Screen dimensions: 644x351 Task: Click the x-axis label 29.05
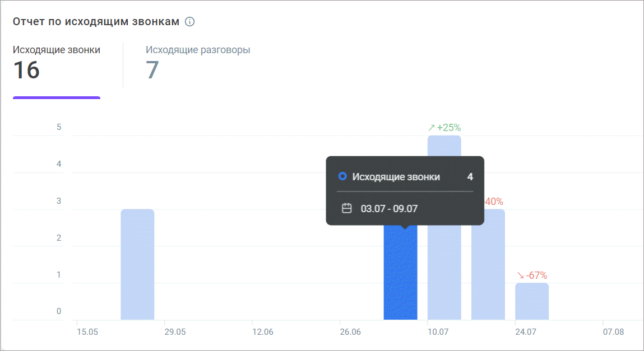pos(175,332)
